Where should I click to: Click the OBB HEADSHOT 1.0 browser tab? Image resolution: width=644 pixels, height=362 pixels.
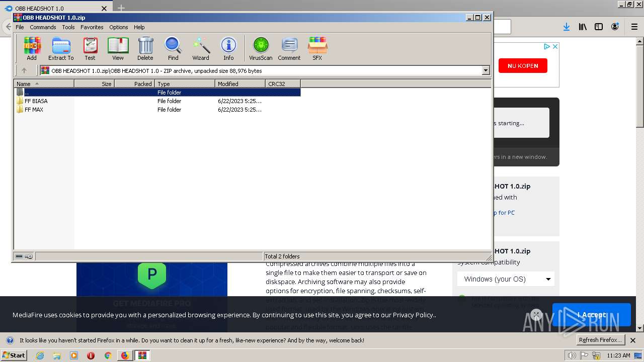pyautogui.click(x=55, y=8)
